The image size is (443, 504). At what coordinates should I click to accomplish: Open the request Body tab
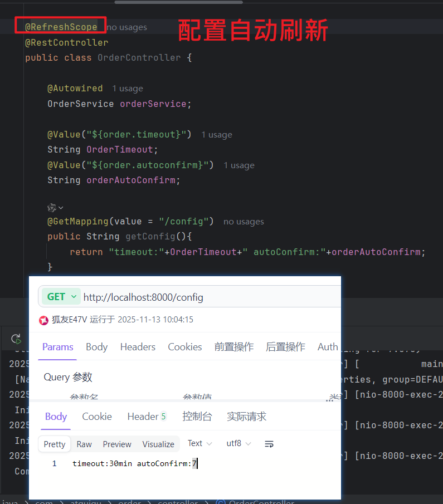[96, 347]
